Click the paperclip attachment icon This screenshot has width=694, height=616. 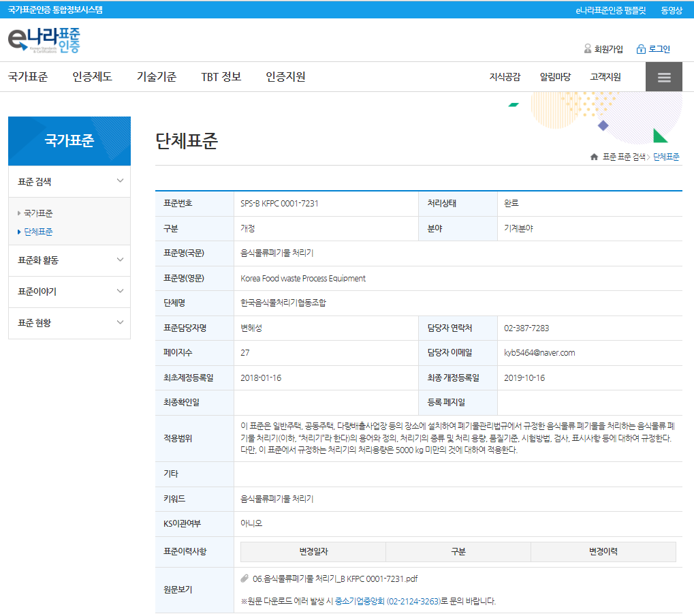[245, 579]
